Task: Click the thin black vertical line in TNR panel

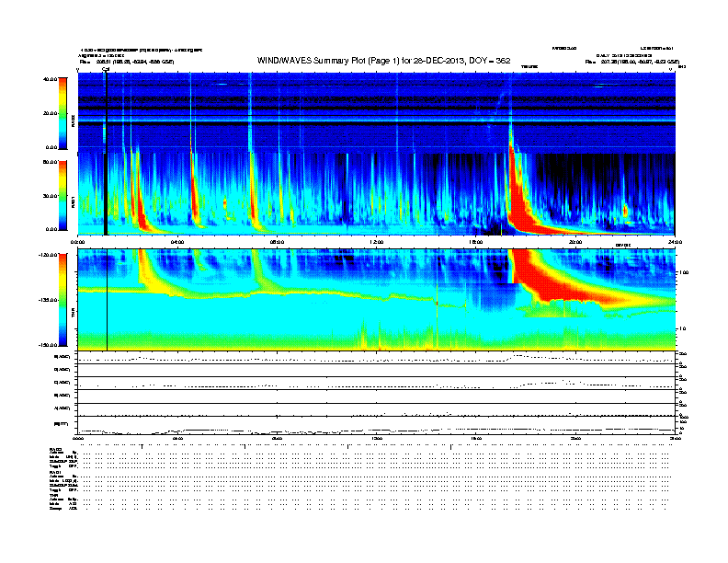Action: point(108,300)
